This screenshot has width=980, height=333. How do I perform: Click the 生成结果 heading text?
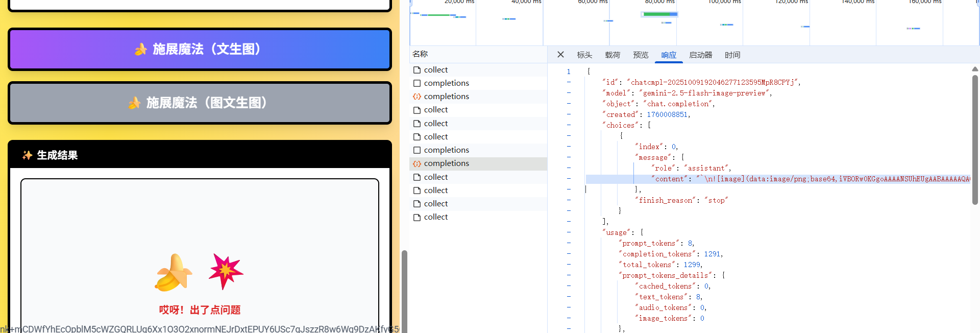pyautogui.click(x=57, y=155)
